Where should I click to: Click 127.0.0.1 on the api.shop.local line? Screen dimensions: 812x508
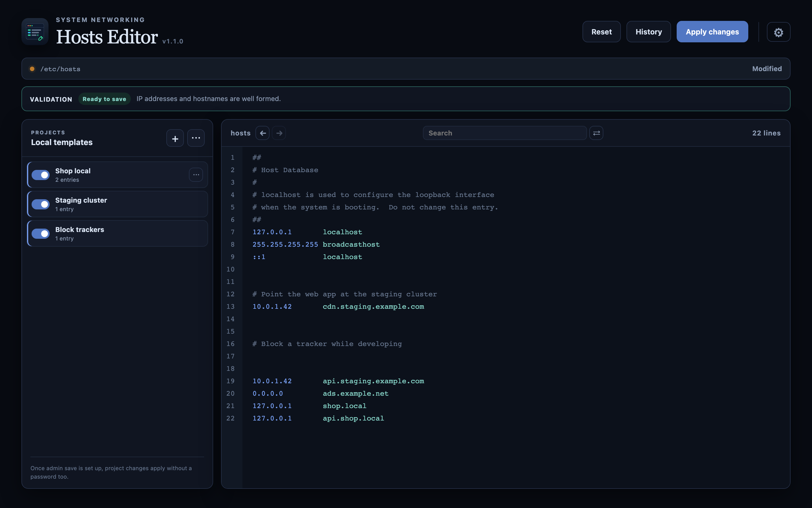272,419
